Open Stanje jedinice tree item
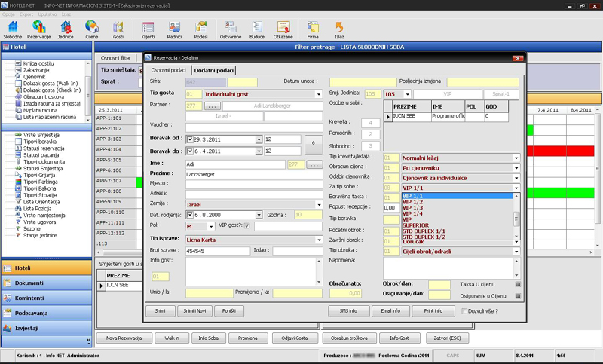The image size is (603, 364). 40,235
